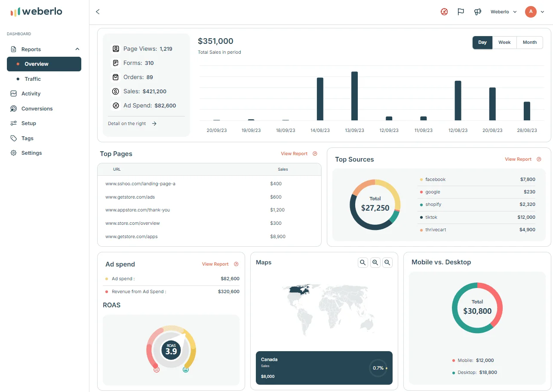Open the megaphone announcements icon

477,12
